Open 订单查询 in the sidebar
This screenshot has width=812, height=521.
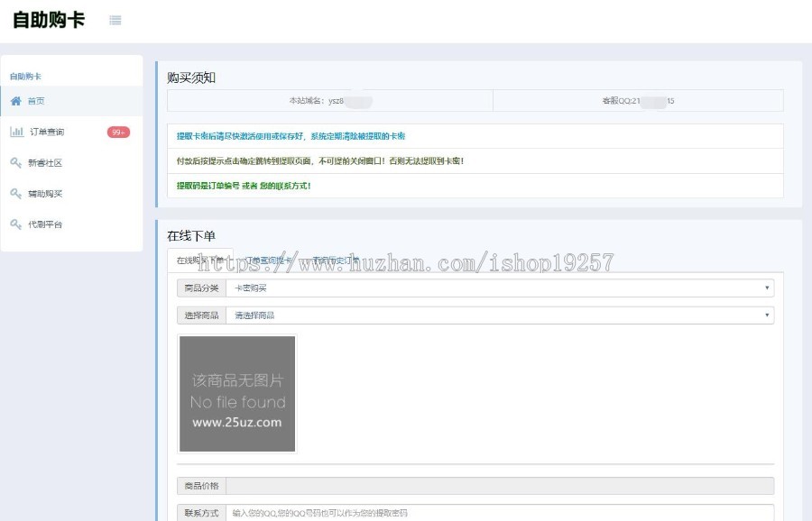[x=71, y=132]
